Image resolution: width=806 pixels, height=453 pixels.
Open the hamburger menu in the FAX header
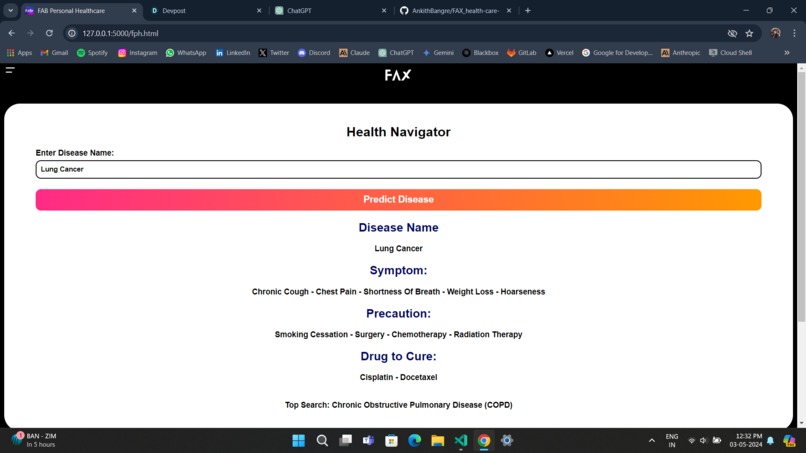10,70
